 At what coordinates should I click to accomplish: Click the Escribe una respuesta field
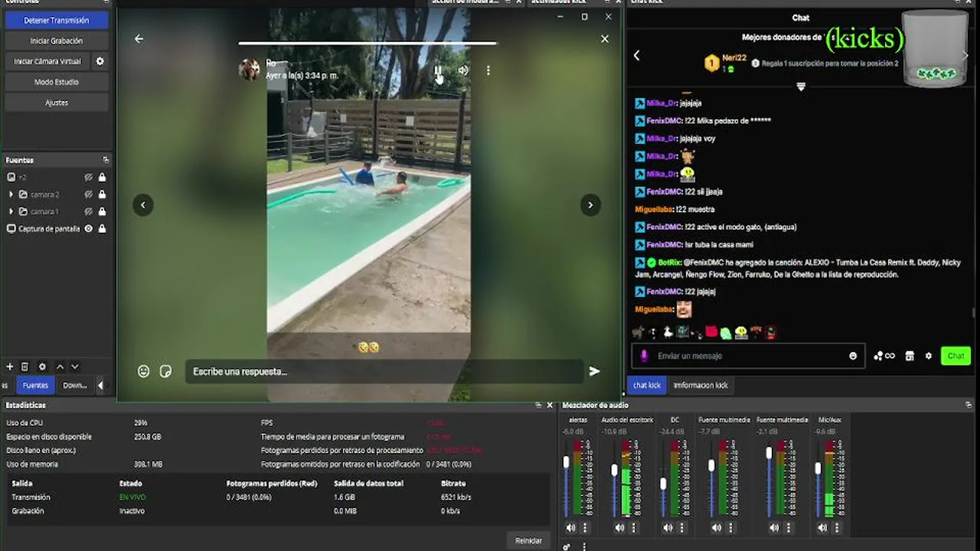pyautogui.click(x=384, y=371)
